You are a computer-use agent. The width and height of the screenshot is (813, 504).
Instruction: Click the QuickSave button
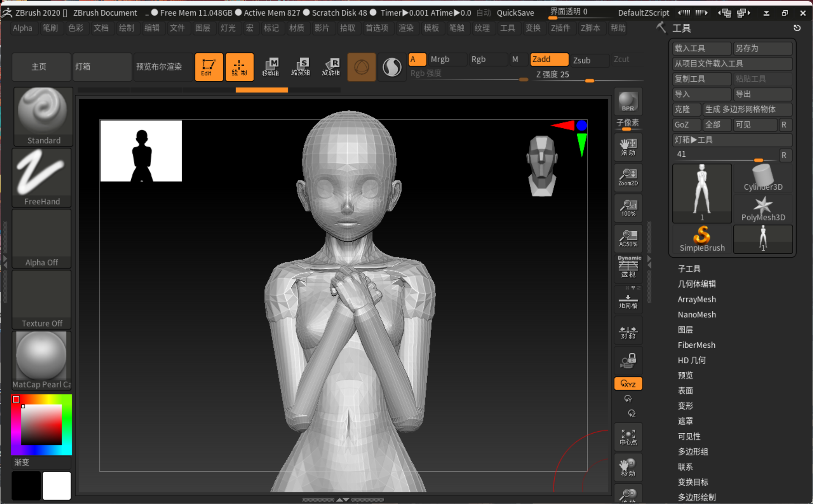click(515, 13)
